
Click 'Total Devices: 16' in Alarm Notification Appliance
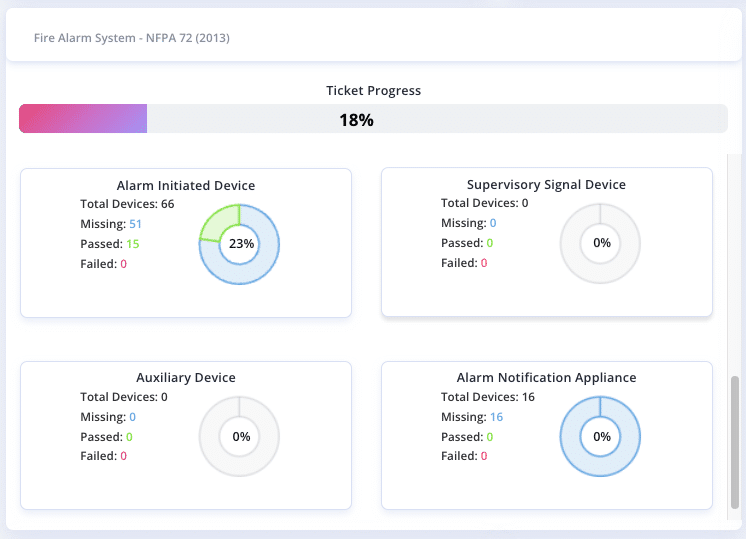pyautogui.click(x=488, y=397)
